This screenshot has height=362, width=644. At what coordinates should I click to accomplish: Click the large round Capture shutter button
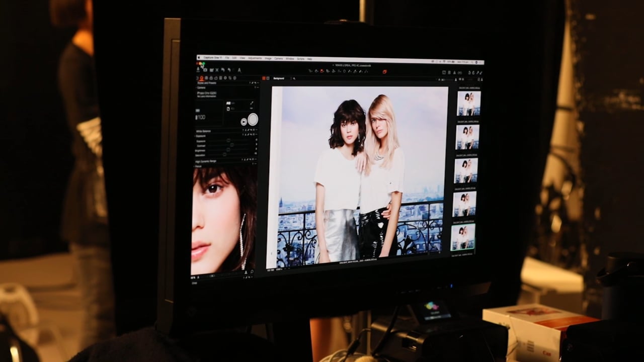click(x=253, y=119)
